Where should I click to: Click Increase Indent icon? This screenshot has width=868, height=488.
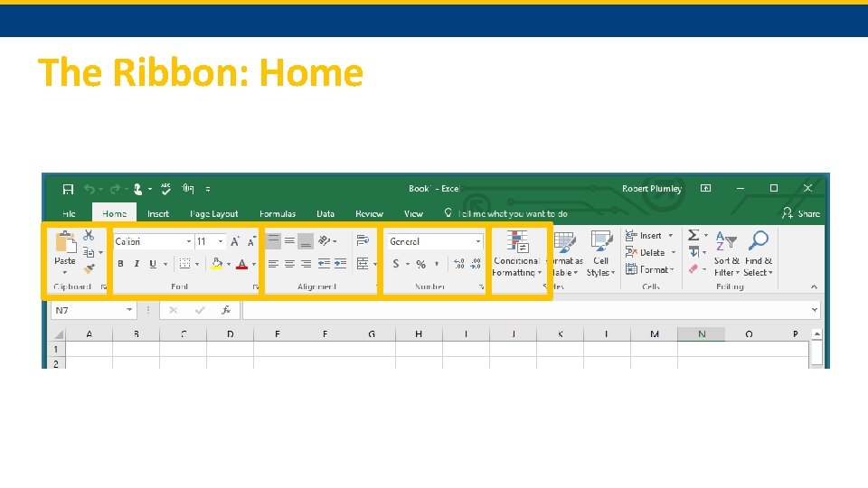(341, 264)
